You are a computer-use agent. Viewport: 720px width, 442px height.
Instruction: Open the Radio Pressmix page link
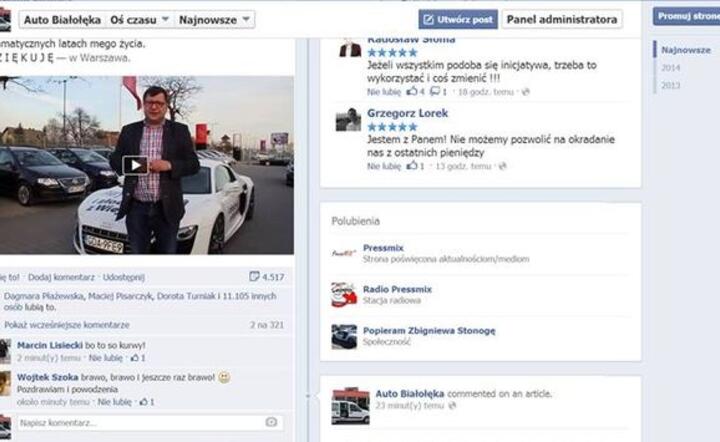[x=397, y=289]
